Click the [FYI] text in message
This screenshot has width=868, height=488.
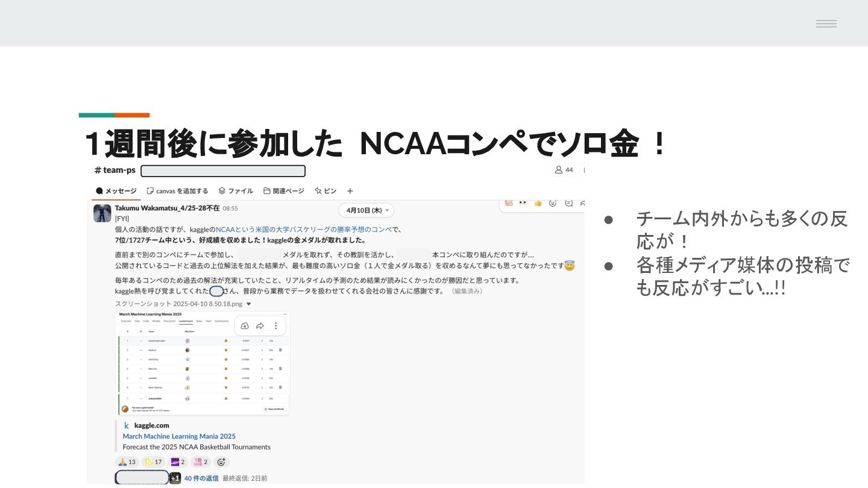(122, 219)
